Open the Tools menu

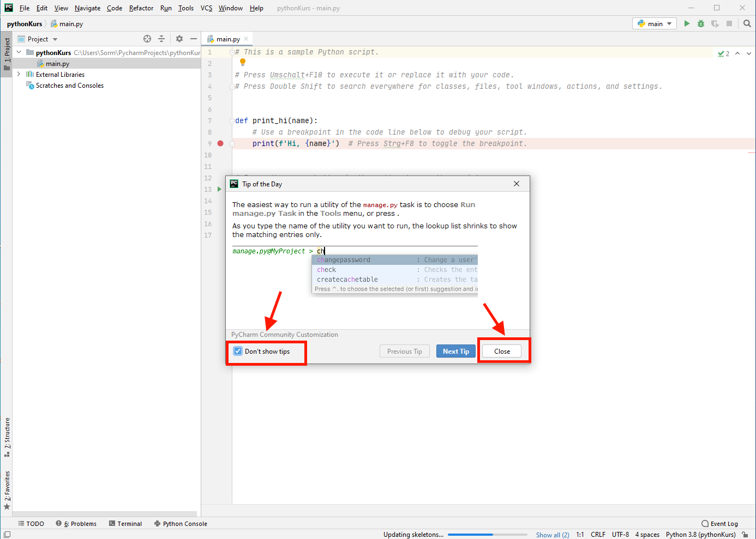click(x=186, y=8)
